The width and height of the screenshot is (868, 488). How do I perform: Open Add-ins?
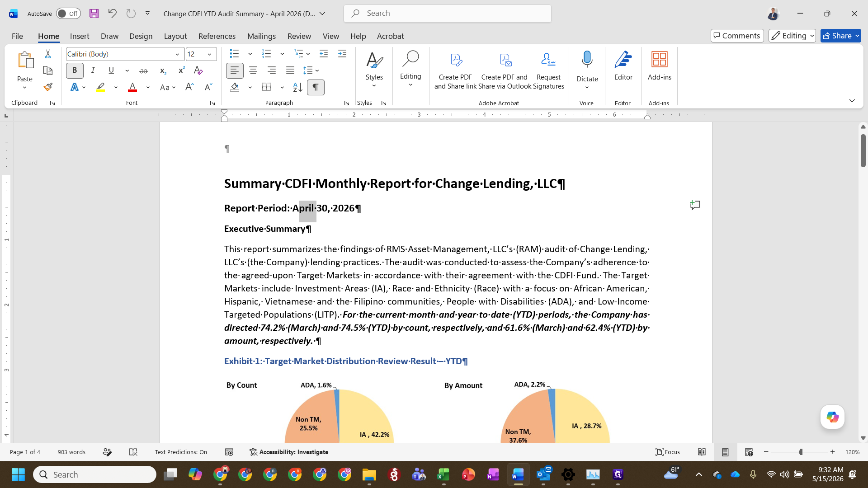click(x=660, y=66)
